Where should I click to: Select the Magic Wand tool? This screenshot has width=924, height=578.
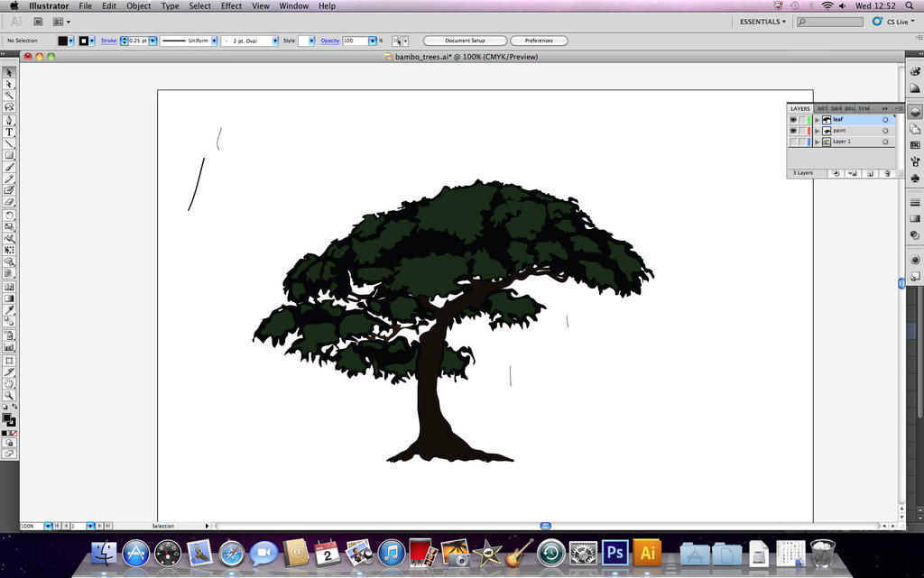coord(9,96)
